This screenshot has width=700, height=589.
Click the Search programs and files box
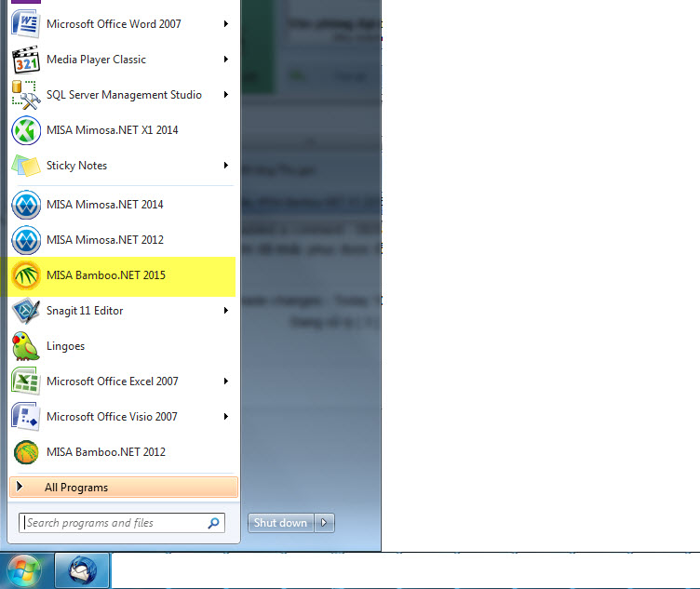pyautogui.click(x=121, y=523)
